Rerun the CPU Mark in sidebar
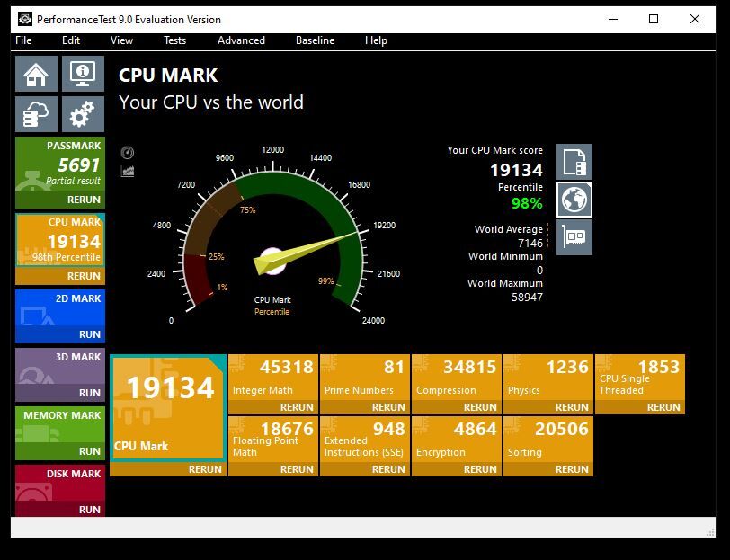 pos(60,276)
